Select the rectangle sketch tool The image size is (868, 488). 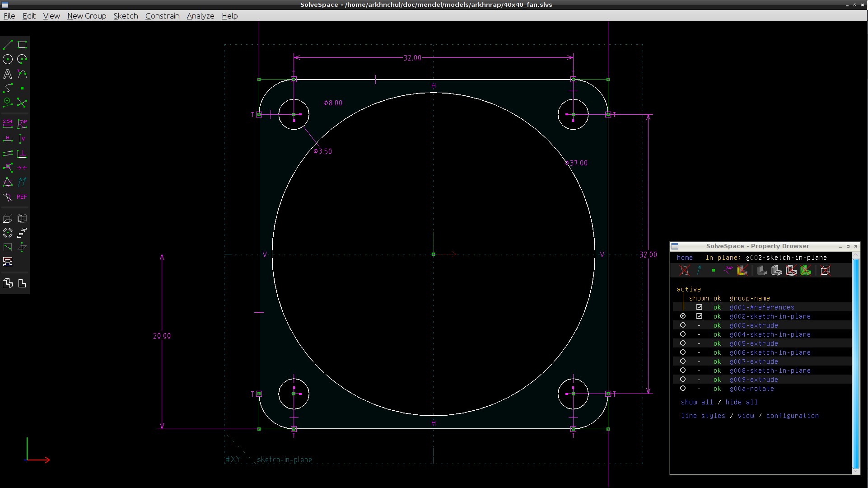point(22,45)
